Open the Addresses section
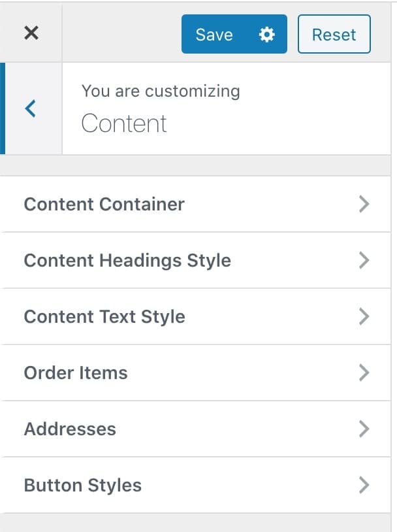The image size is (397, 532). [x=195, y=429]
